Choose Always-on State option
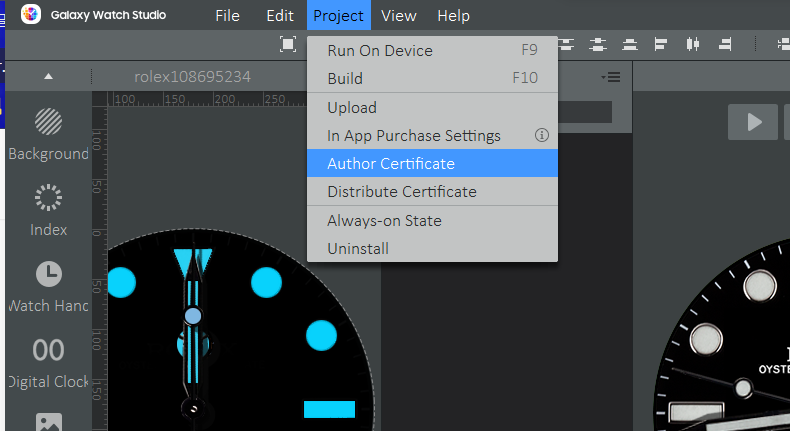790x431 pixels. 432,220
